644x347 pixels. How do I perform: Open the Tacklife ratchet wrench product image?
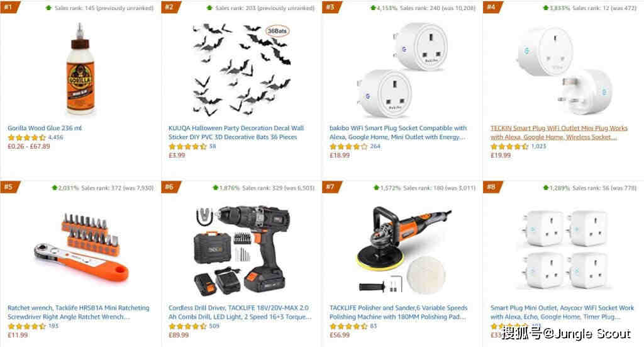click(81, 247)
